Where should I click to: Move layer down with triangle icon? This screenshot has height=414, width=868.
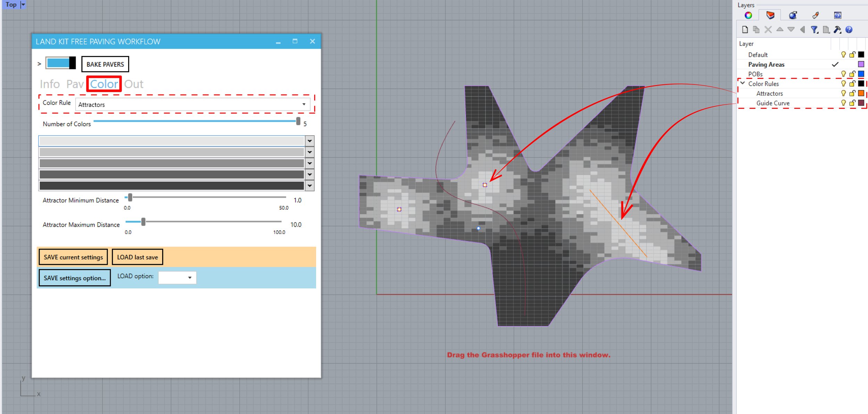[791, 30]
